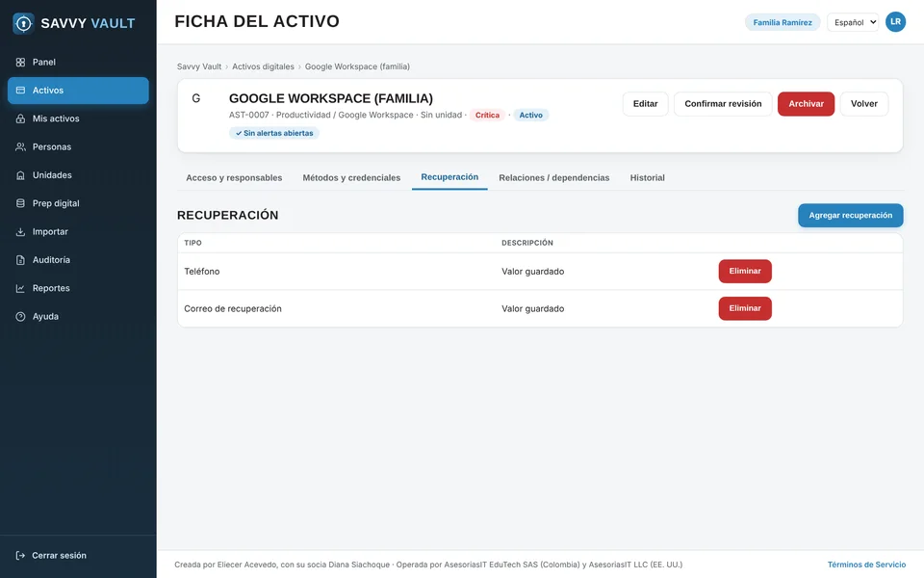Click the Editar button
Screen dimensions: 924x578
pyautogui.click(x=645, y=104)
